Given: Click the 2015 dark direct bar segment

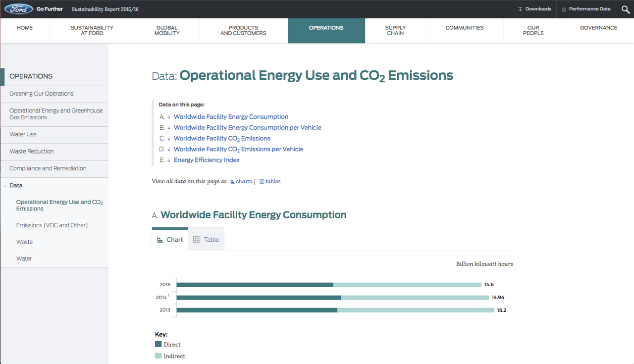Looking at the screenshot, I should (255, 285).
